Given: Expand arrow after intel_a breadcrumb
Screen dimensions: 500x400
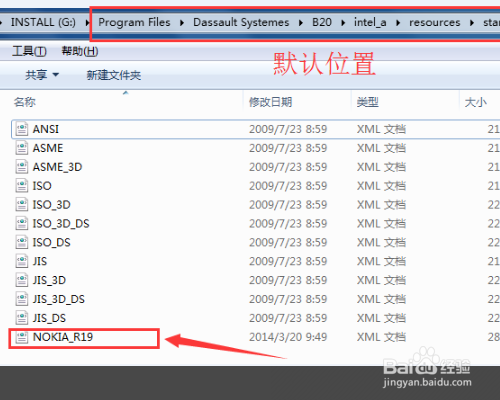Looking at the screenshot, I should tap(398, 23).
